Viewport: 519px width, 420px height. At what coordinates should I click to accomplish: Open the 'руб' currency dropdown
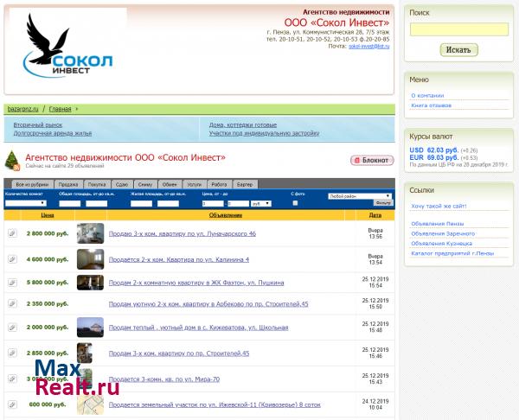[x=261, y=204]
